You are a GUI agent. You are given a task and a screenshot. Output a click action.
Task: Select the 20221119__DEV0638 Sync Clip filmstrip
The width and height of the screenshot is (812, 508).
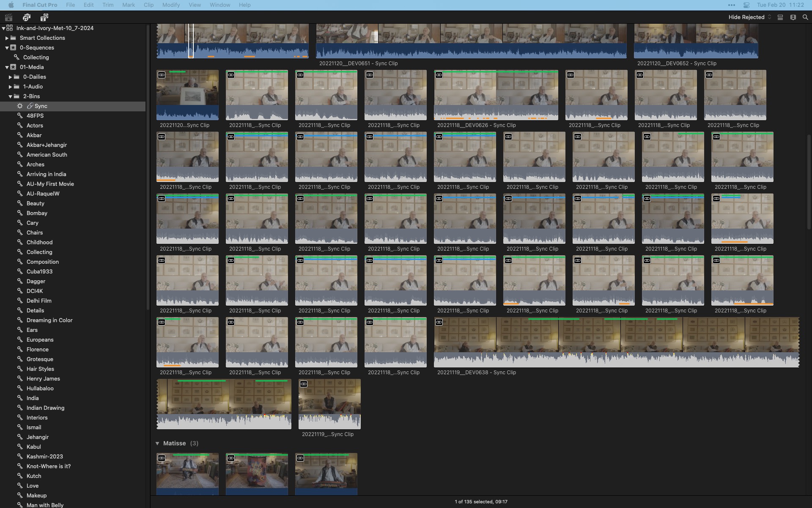[616, 342]
